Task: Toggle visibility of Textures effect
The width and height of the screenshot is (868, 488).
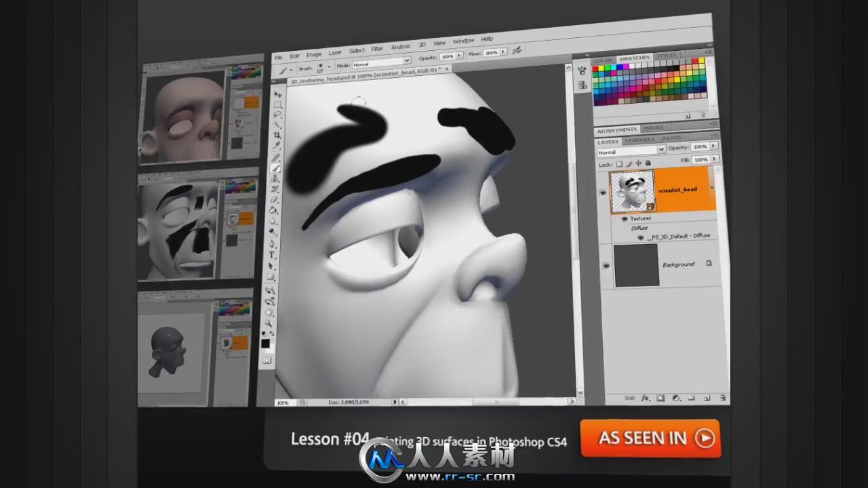Action: coord(625,219)
